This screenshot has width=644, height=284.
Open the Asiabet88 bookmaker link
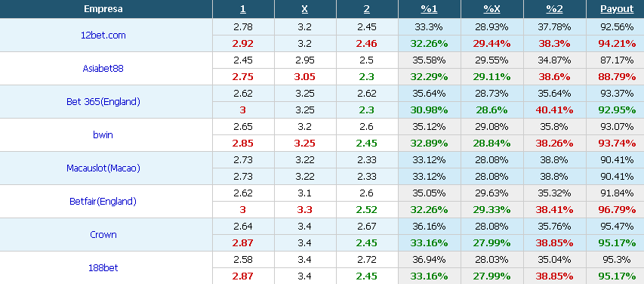103,69
